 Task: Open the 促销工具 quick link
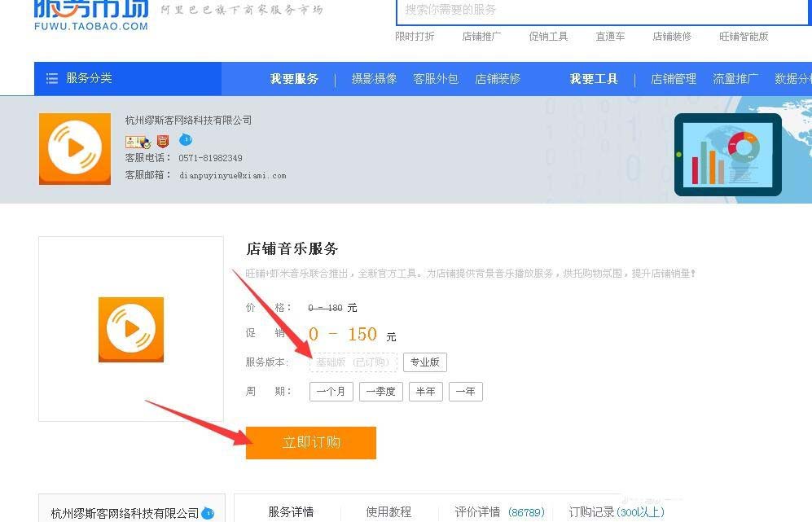click(548, 37)
